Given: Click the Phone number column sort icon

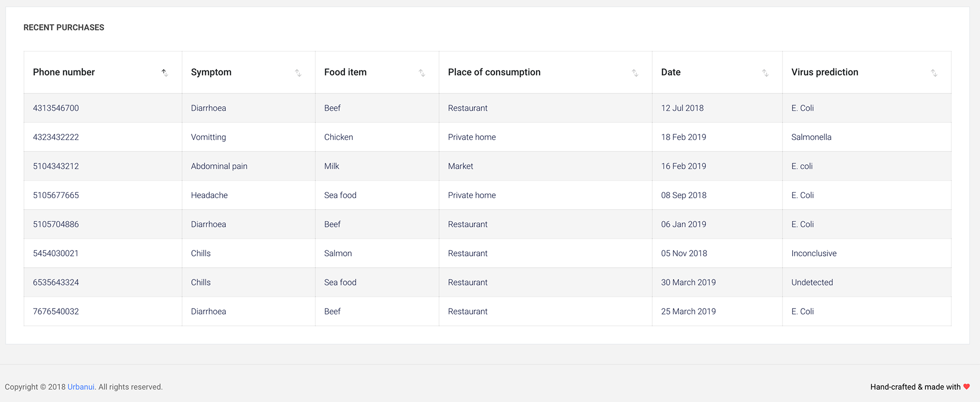Looking at the screenshot, I should (165, 73).
